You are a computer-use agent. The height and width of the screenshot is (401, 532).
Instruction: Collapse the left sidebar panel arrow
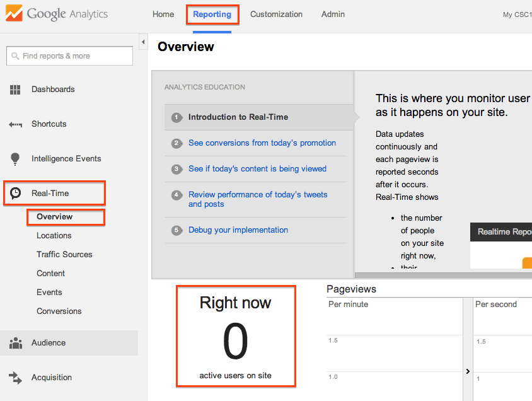pos(143,42)
